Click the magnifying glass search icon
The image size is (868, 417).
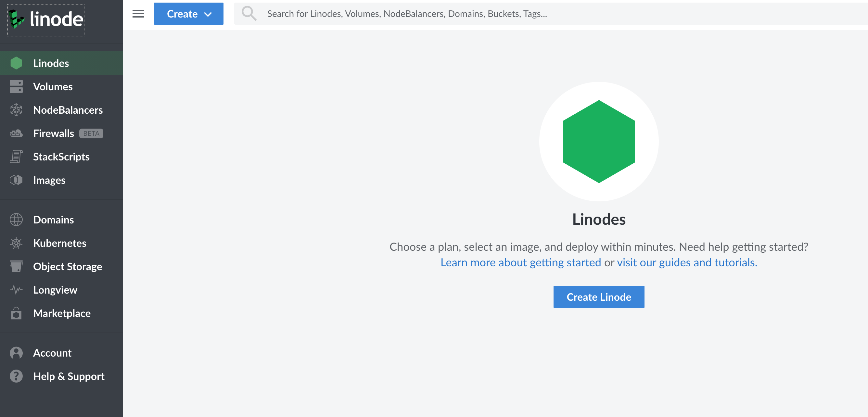(249, 13)
